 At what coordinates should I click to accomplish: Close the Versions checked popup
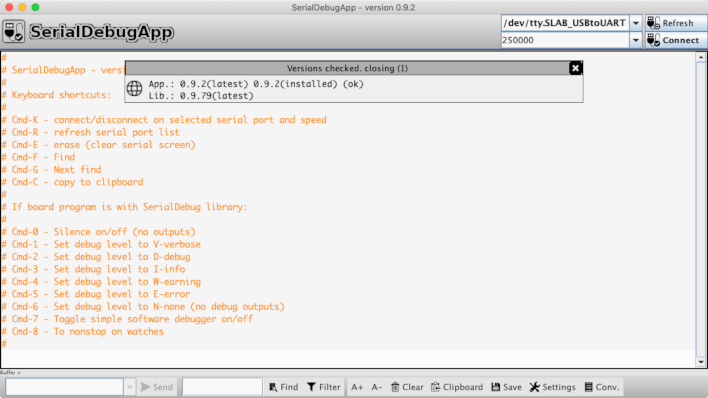coord(575,68)
